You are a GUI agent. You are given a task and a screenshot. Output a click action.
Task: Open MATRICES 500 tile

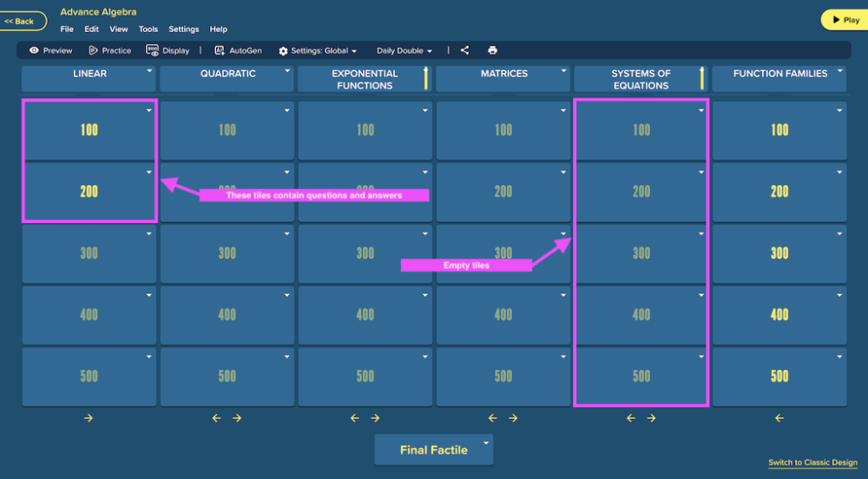click(503, 376)
